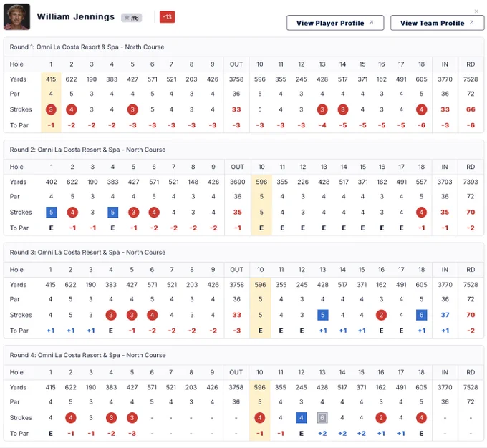The width and height of the screenshot is (487, 448).
Task: Click Round 1 hole 13 To Par -4
Action: pos(322,125)
